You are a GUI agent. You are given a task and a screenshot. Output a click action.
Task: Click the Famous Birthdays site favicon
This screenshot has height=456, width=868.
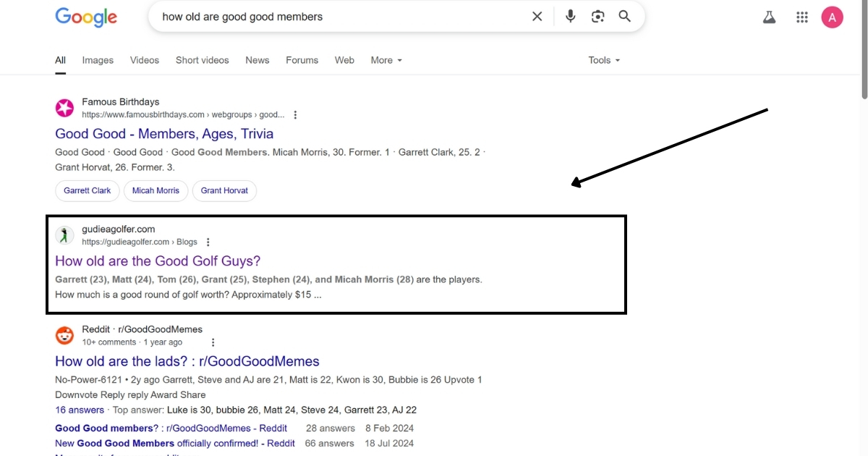click(x=65, y=108)
